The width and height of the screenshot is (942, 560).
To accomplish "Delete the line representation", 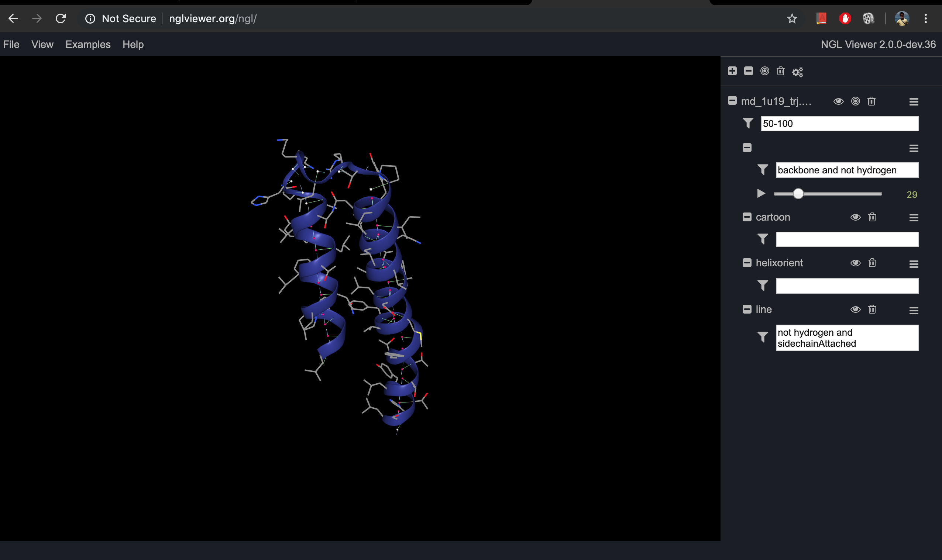I will coord(871,309).
